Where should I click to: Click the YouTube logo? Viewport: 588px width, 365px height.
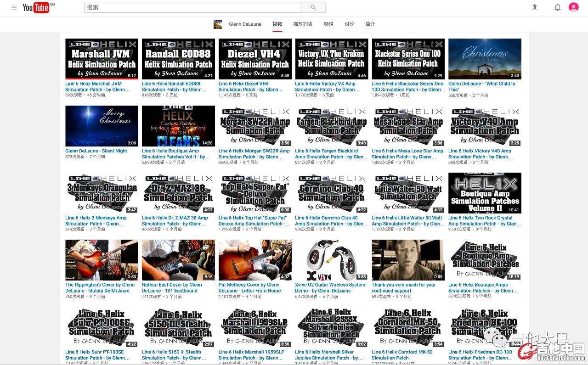[36, 7]
